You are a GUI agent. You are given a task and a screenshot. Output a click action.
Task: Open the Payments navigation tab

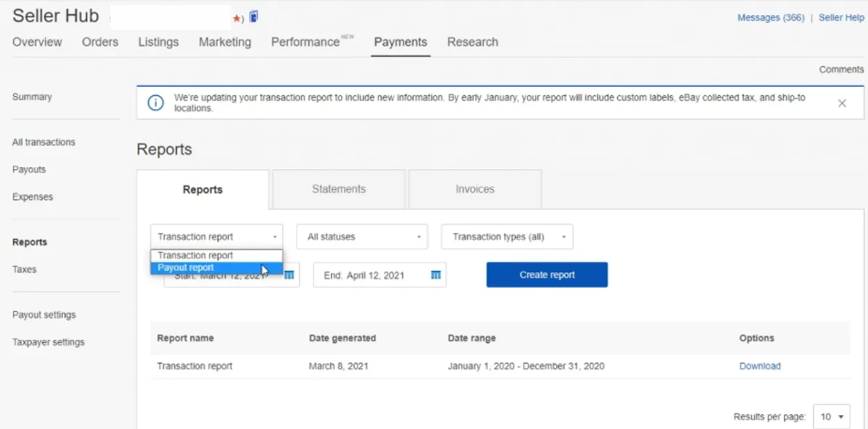pos(400,42)
